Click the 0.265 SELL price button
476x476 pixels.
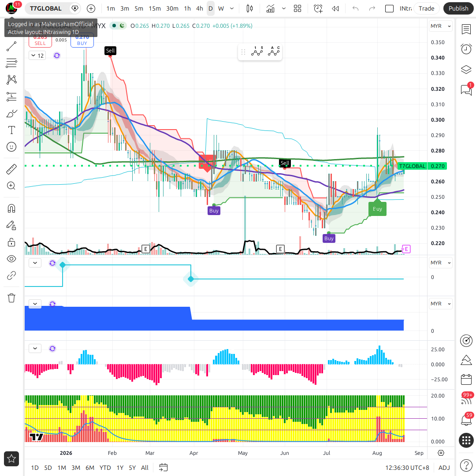[40, 41]
